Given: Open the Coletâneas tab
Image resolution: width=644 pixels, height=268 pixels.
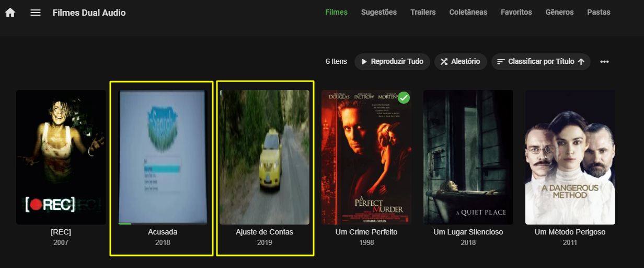Looking at the screenshot, I should click(468, 12).
